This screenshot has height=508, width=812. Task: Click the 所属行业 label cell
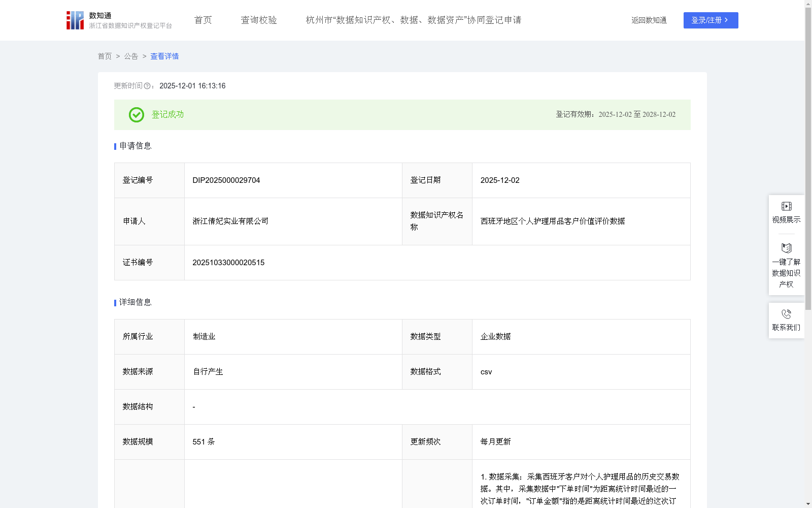pos(149,337)
